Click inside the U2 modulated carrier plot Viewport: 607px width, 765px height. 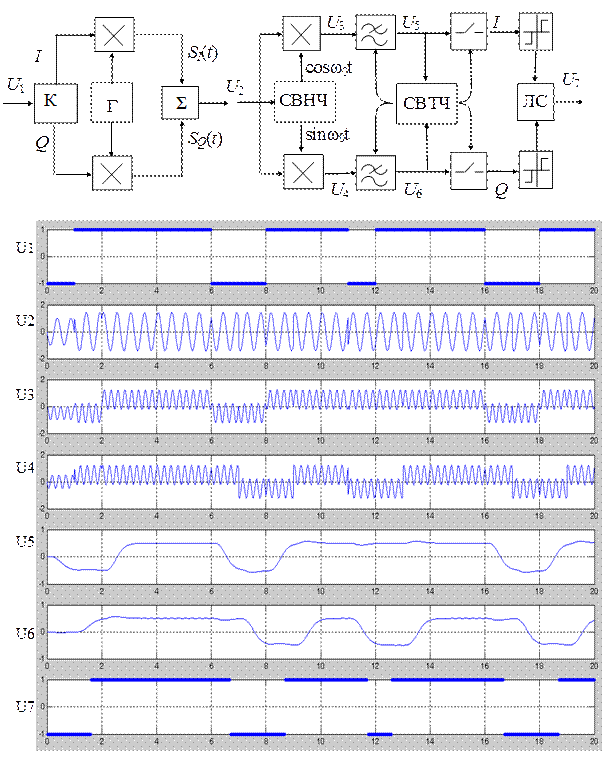click(321, 332)
